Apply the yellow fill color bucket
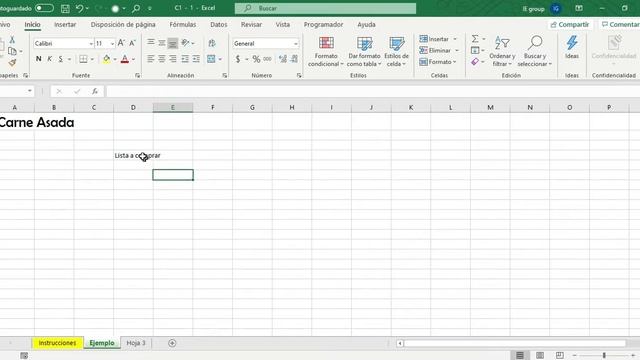Image resolution: width=640 pixels, height=360 pixels. pos(107,59)
